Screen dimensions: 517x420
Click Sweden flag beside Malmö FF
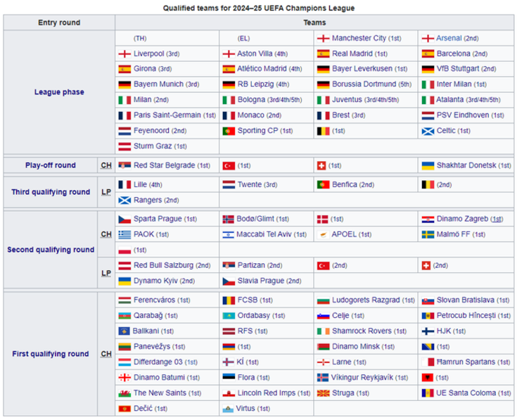[x=428, y=235]
